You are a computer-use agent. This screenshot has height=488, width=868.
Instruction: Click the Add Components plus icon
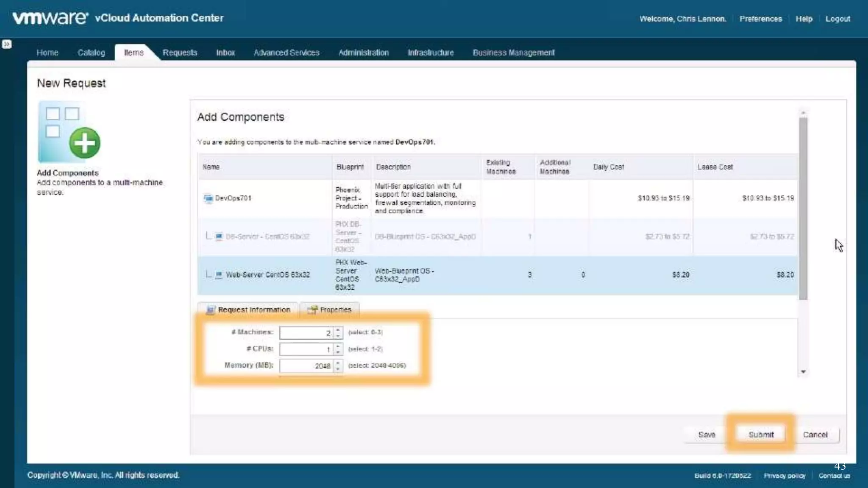[84, 143]
